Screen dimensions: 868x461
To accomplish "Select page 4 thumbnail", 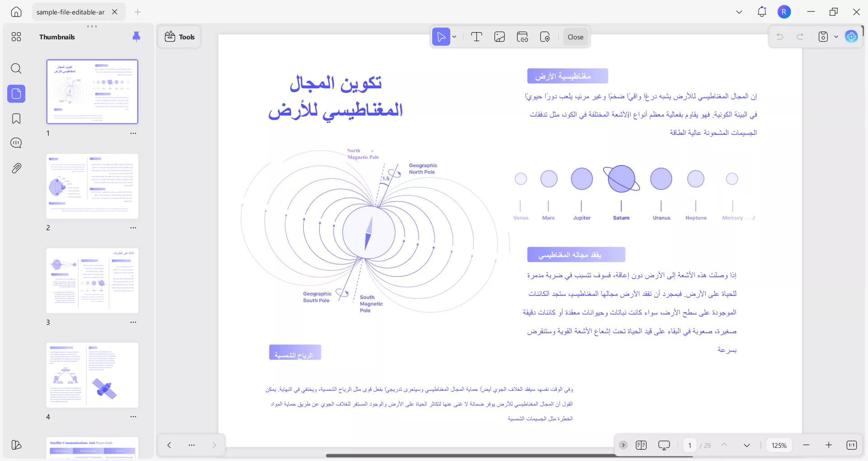I will [x=92, y=375].
